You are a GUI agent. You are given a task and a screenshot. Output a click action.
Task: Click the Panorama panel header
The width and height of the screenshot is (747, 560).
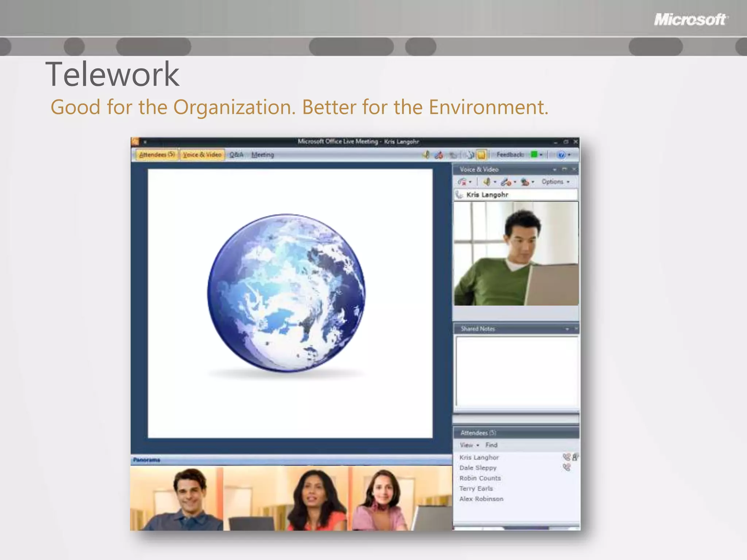(291, 460)
